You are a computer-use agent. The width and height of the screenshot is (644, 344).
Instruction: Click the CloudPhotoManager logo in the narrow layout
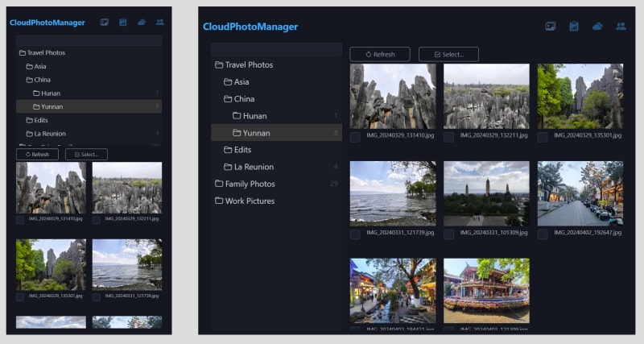(47, 23)
